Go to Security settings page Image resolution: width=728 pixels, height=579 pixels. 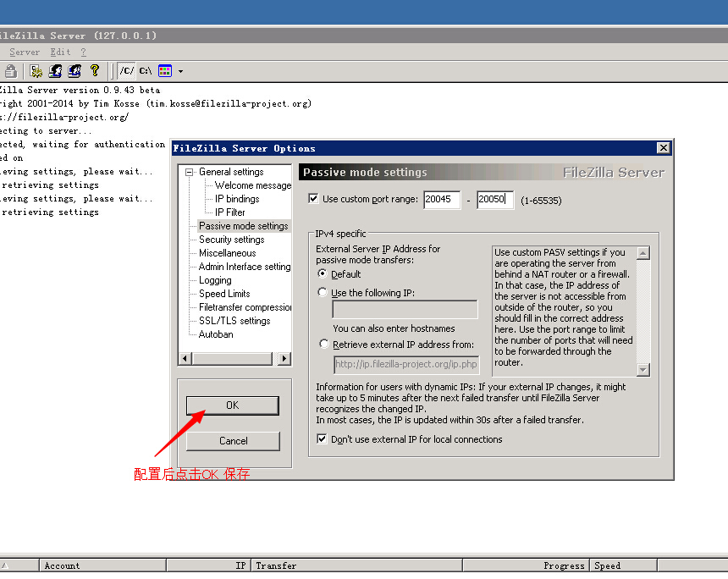232,240
